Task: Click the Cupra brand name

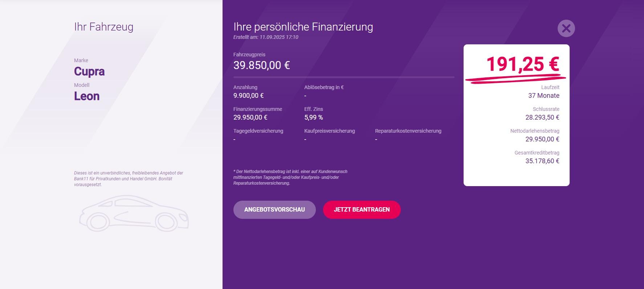Action: 89,71
